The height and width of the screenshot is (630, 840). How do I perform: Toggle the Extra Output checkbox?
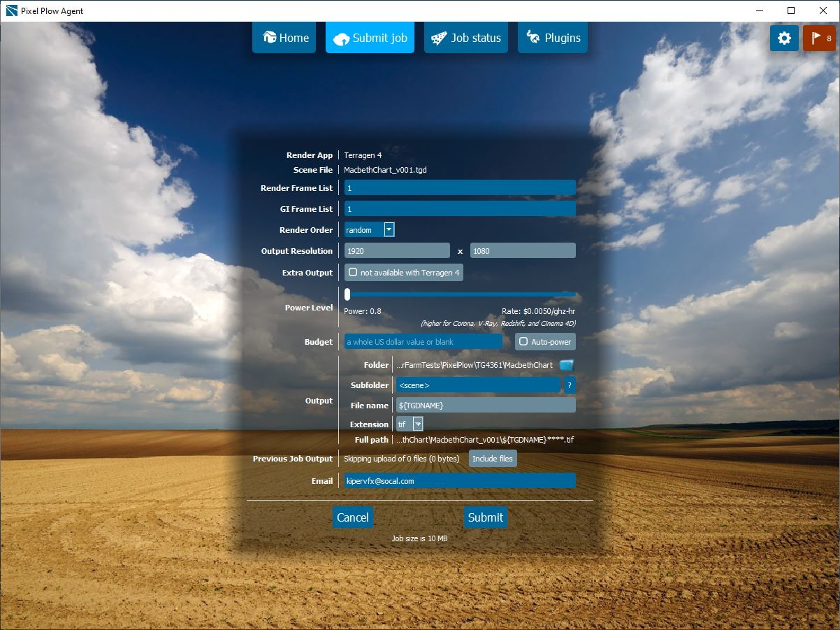pyautogui.click(x=353, y=273)
